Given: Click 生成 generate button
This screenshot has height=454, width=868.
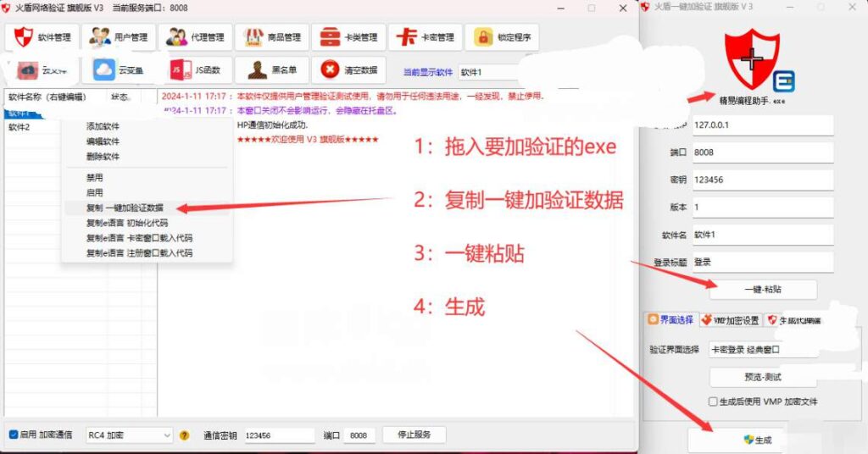Looking at the screenshot, I should [x=758, y=440].
